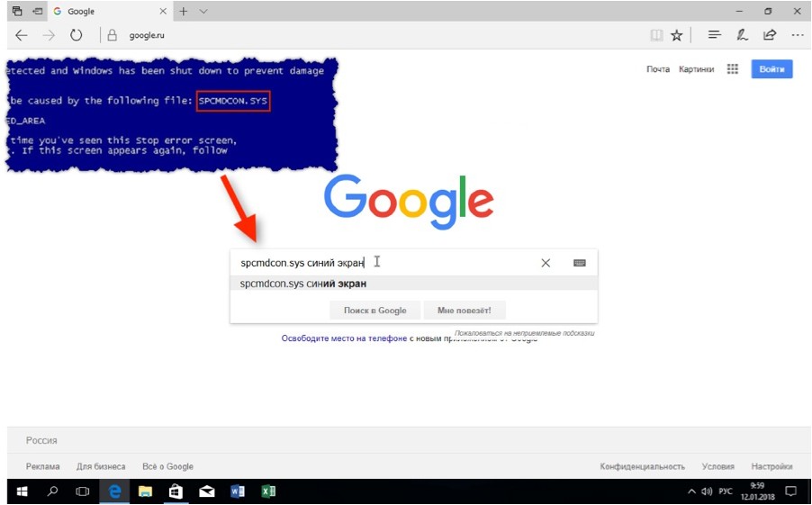Open the Google apps grid
The width and height of the screenshot is (812, 505).
(x=732, y=69)
